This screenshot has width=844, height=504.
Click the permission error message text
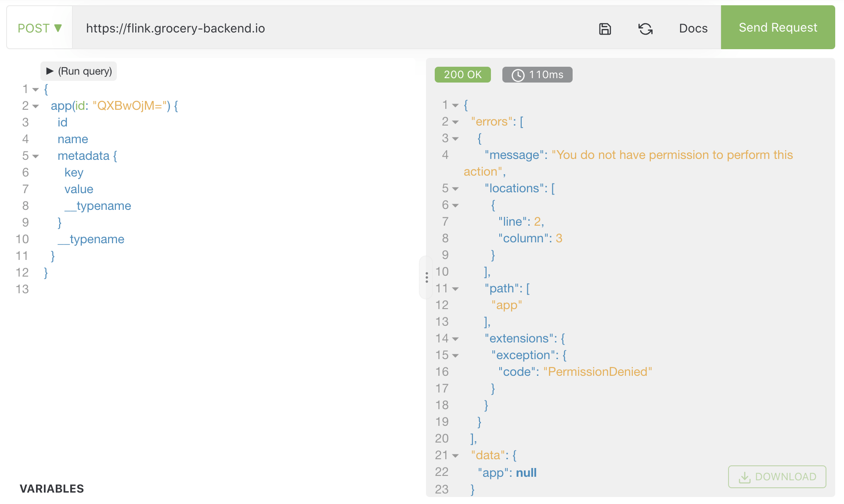[x=628, y=163]
